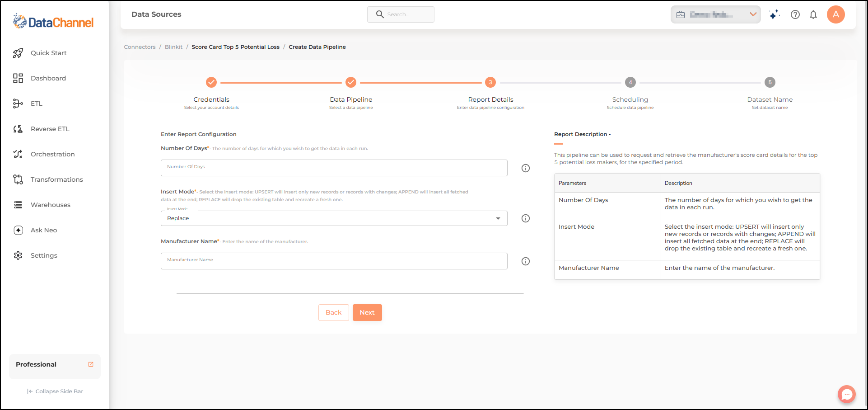Open the help question mark icon

795,14
